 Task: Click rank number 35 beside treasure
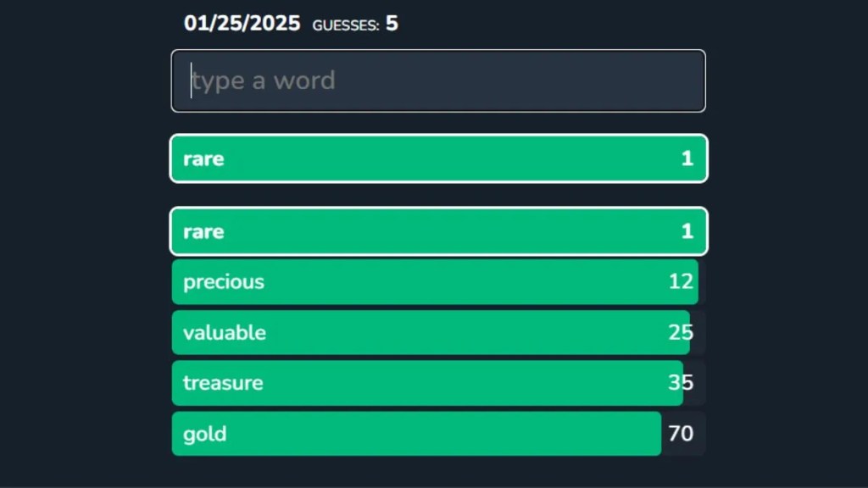click(681, 383)
